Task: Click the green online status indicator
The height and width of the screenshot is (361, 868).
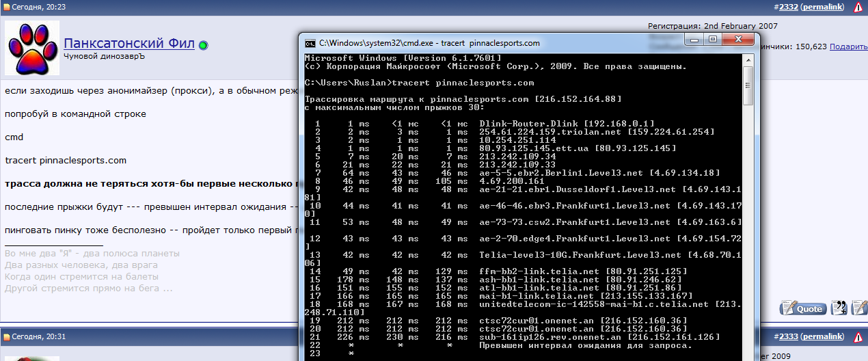Action: coord(204,45)
